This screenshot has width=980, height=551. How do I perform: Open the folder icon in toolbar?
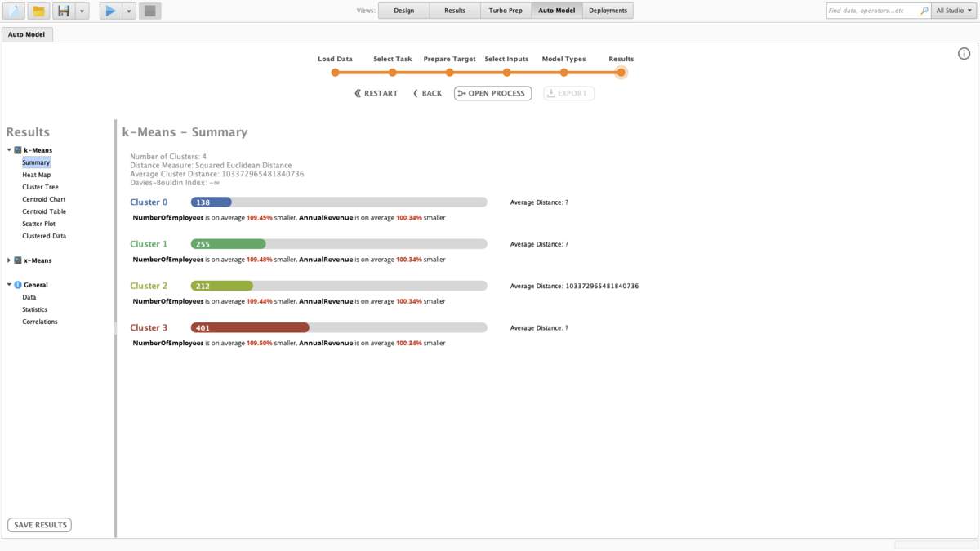tap(38, 11)
